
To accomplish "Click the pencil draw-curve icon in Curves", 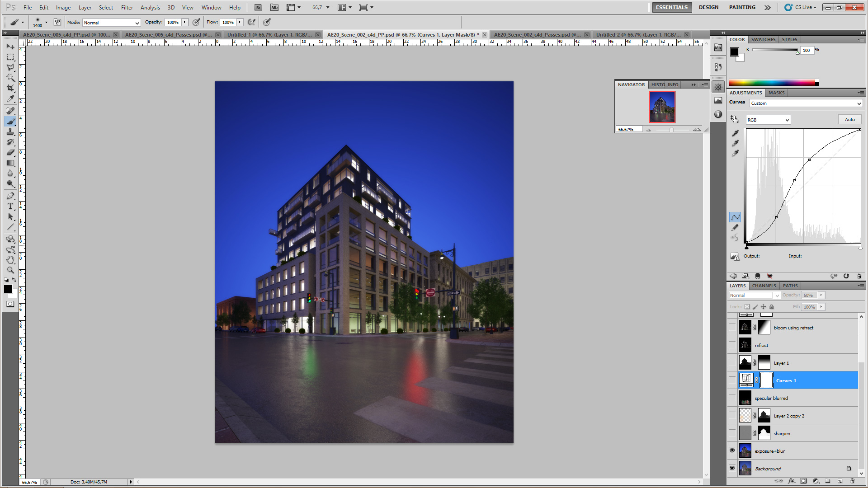I will (735, 228).
